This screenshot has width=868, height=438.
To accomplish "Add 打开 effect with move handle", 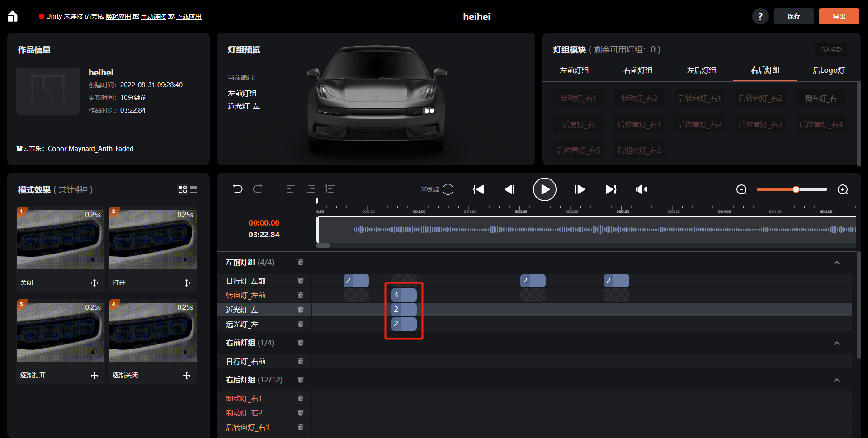I will click(x=187, y=283).
